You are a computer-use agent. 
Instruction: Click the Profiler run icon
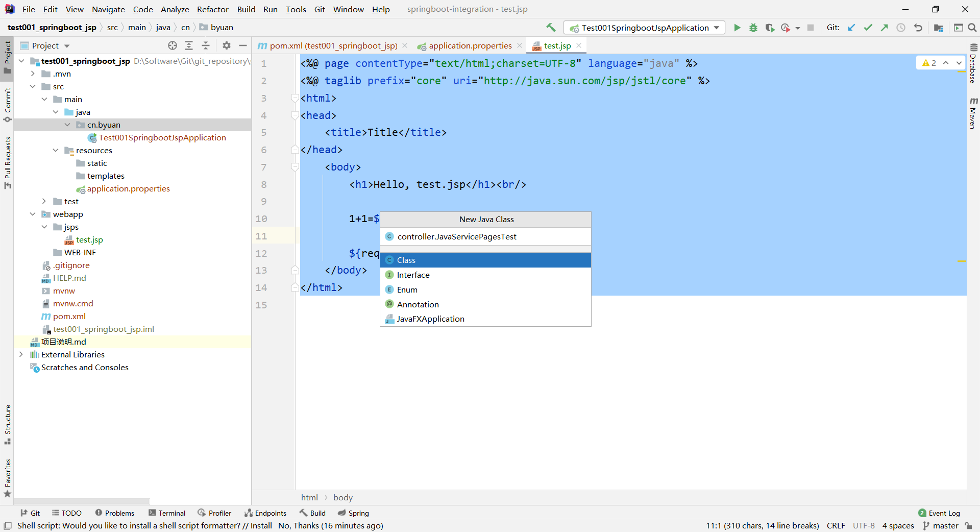786,28
